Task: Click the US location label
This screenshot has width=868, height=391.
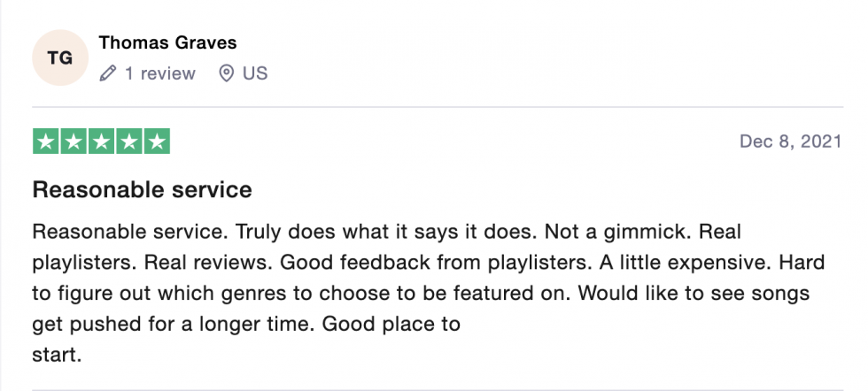Action: pyautogui.click(x=255, y=73)
